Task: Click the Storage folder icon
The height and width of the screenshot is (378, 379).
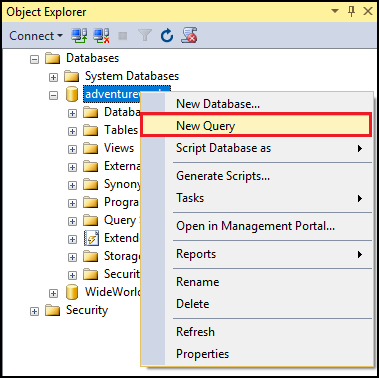Action: tap(90, 256)
